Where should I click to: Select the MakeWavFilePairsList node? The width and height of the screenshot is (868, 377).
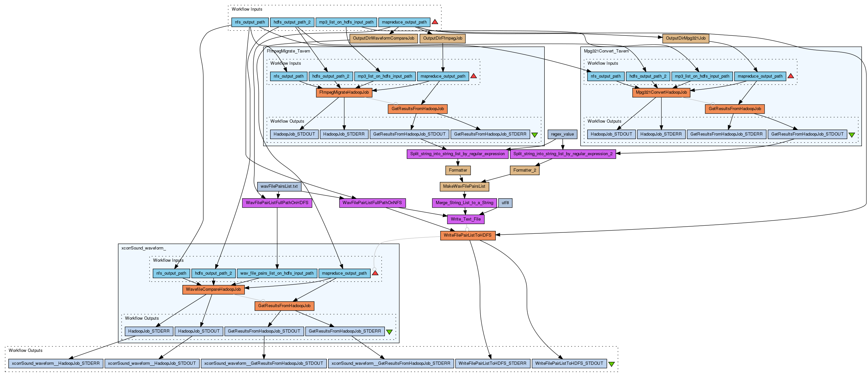click(x=464, y=186)
